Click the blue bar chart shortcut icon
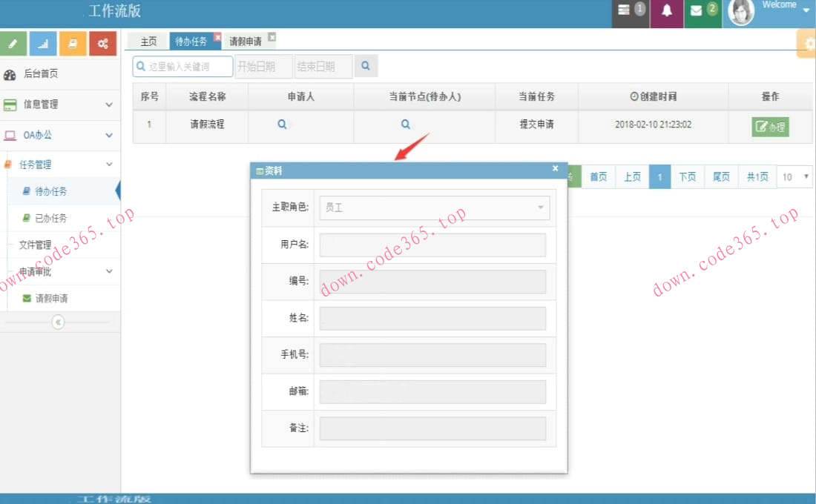The width and height of the screenshot is (816, 504). coord(43,44)
